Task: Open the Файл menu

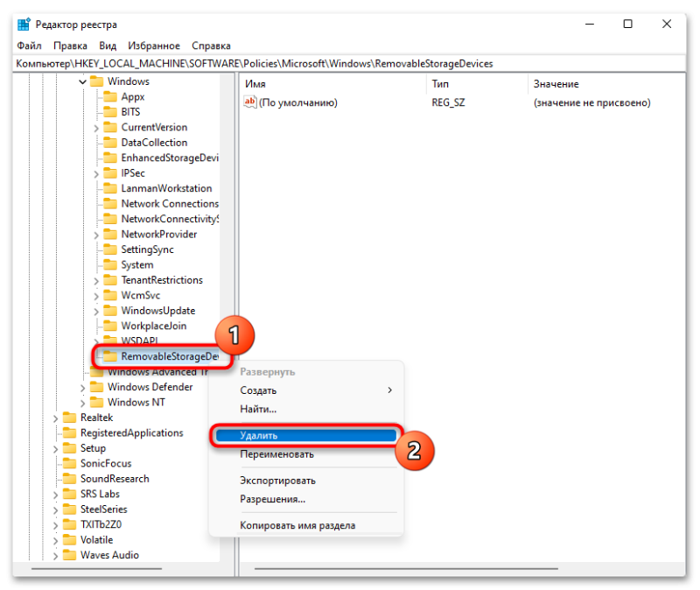Action: coord(29,46)
